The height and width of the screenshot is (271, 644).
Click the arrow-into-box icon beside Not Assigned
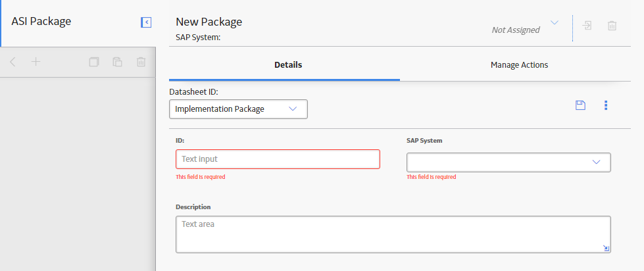(x=587, y=26)
